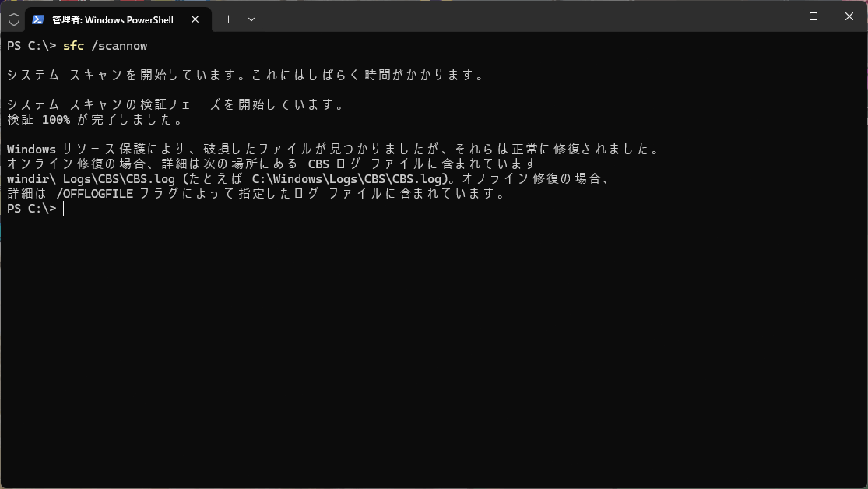Maximize the terminal window
The width and height of the screenshot is (868, 489).
click(x=814, y=16)
